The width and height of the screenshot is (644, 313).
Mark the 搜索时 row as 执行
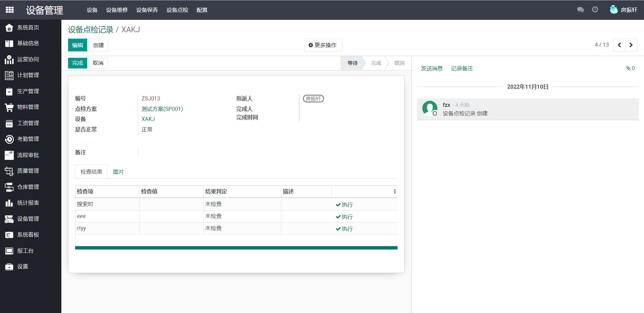click(x=344, y=205)
